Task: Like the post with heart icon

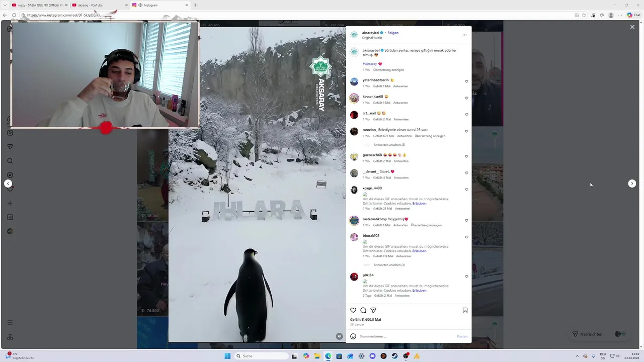Action: point(353,310)
